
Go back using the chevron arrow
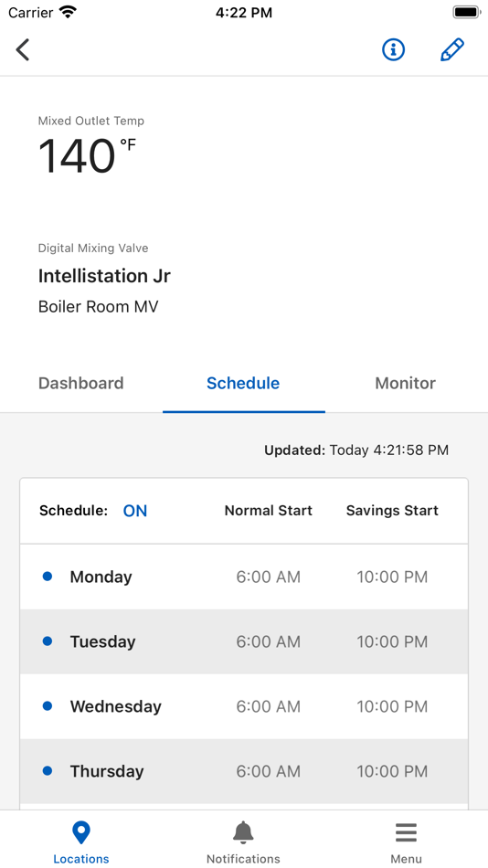coord(23,50)
